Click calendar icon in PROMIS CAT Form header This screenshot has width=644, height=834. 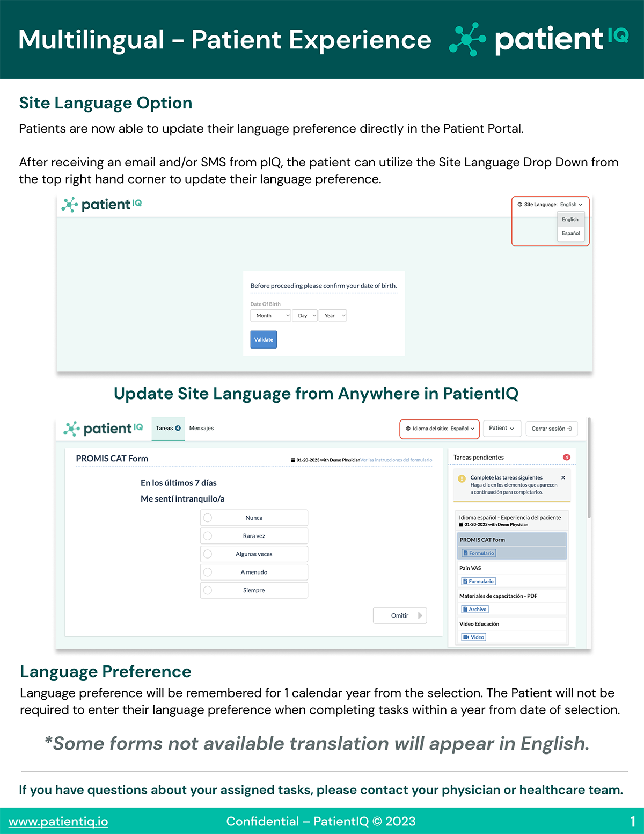293,460
